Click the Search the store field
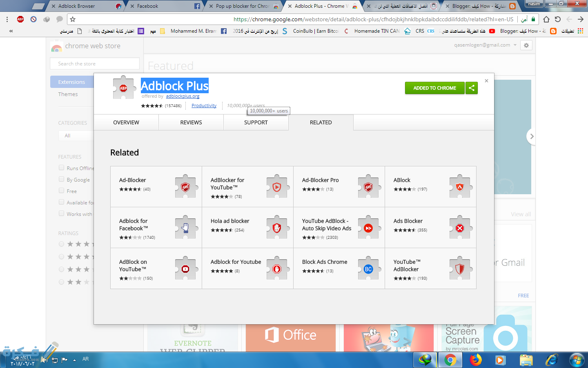Viewport: 588px width, 368px height. [95, 64]
